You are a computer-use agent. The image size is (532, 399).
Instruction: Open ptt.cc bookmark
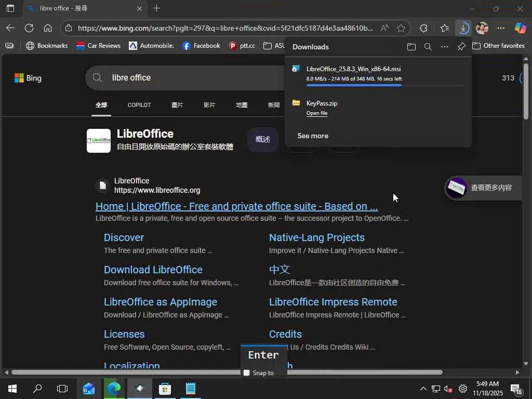(242, 46)
